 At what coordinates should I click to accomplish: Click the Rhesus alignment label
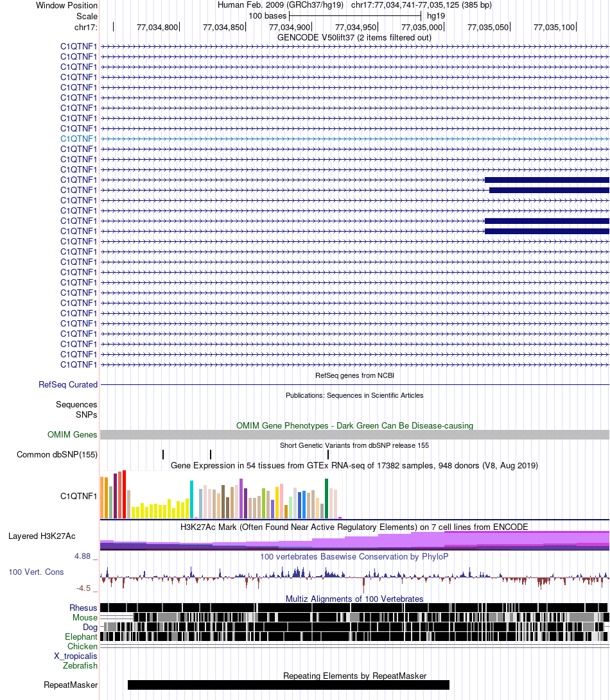pos(83,608)
